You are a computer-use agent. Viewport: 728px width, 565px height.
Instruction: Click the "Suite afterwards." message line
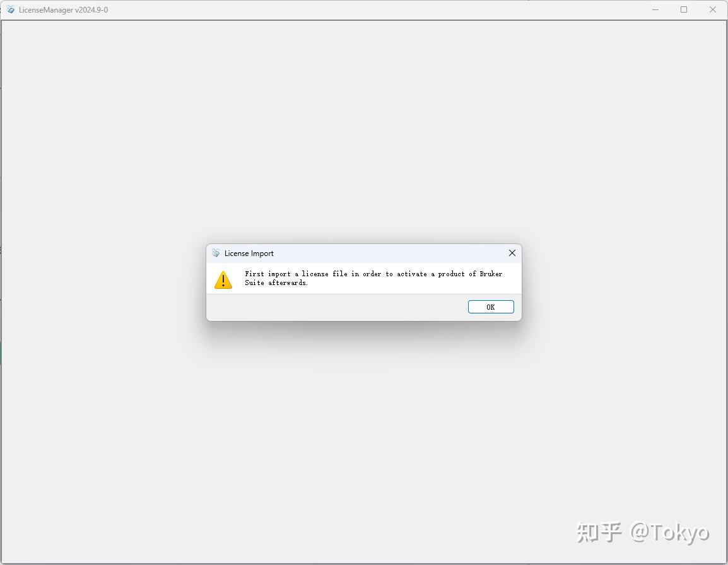tap(276, 282)
